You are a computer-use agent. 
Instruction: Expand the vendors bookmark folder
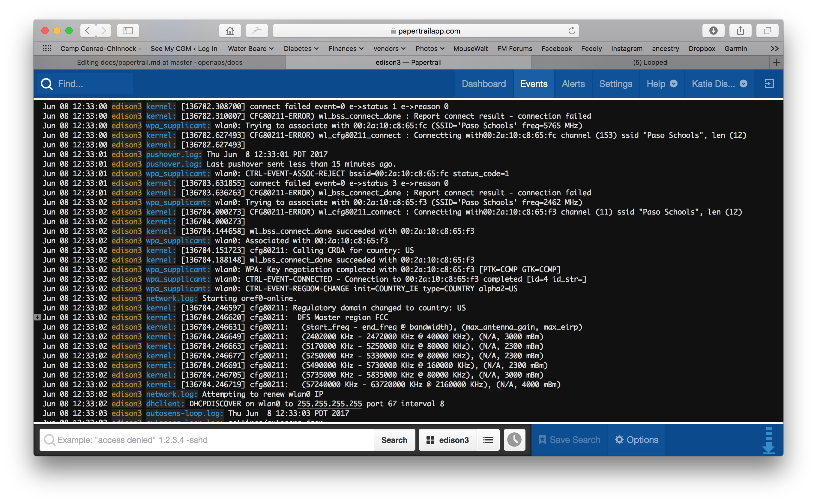pyautogui.click(x=389, y=48)
